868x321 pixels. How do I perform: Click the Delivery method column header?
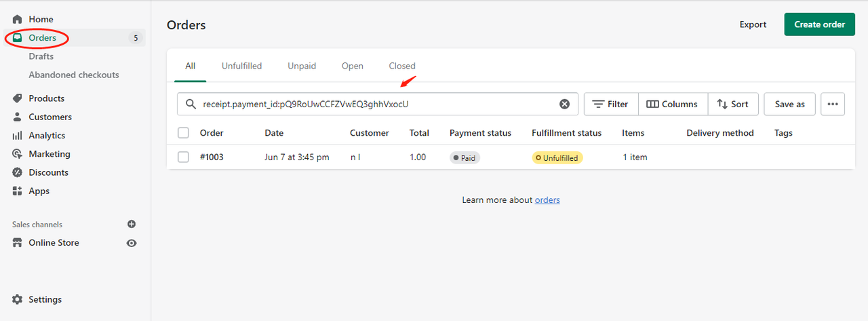point(720,133)
